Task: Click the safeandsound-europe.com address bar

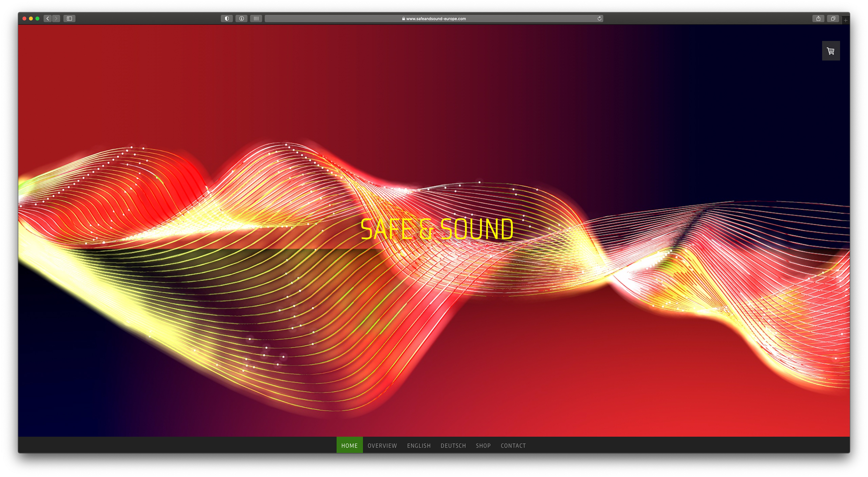Action: (x=433, y=19)
